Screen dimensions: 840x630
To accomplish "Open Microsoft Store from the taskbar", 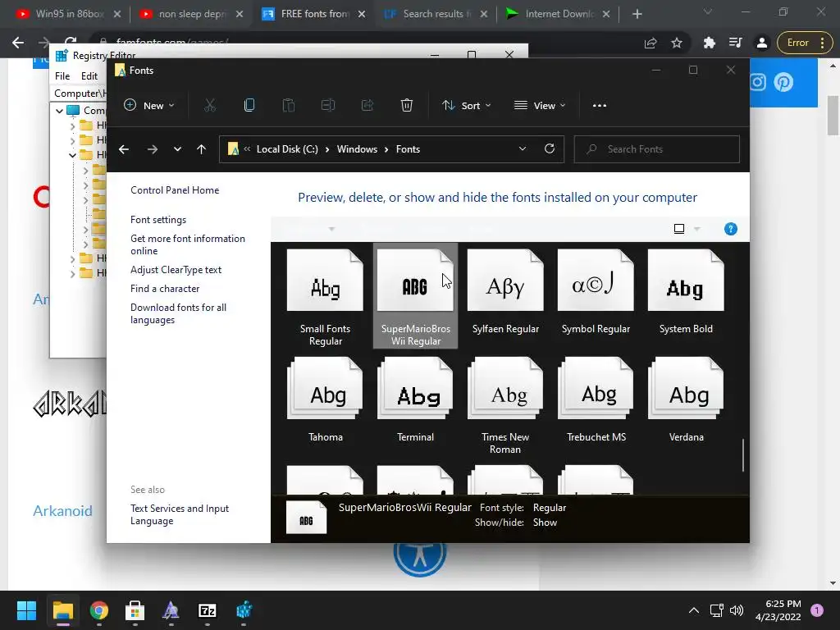I will [135, 610].
